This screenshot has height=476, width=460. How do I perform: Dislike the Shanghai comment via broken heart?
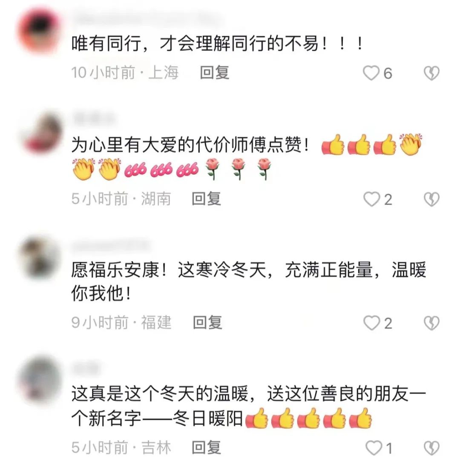click(x=431, y=73)
